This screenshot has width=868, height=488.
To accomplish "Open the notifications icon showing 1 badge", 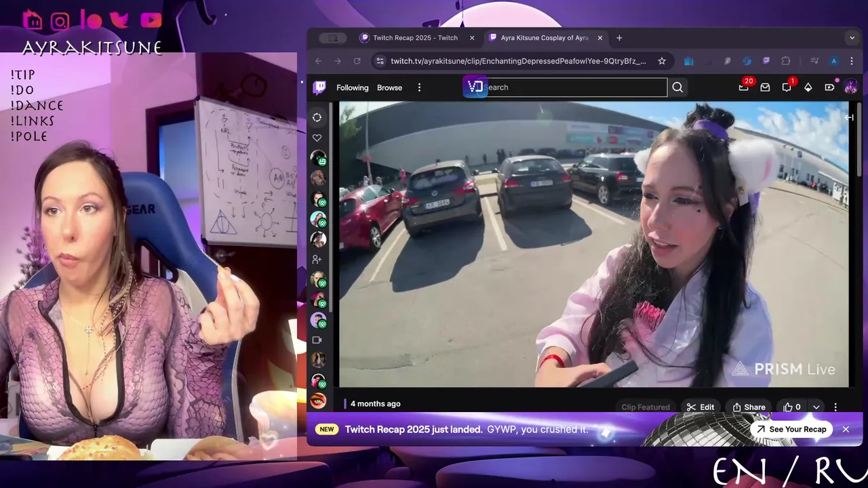I will click(x=787, y=87).
